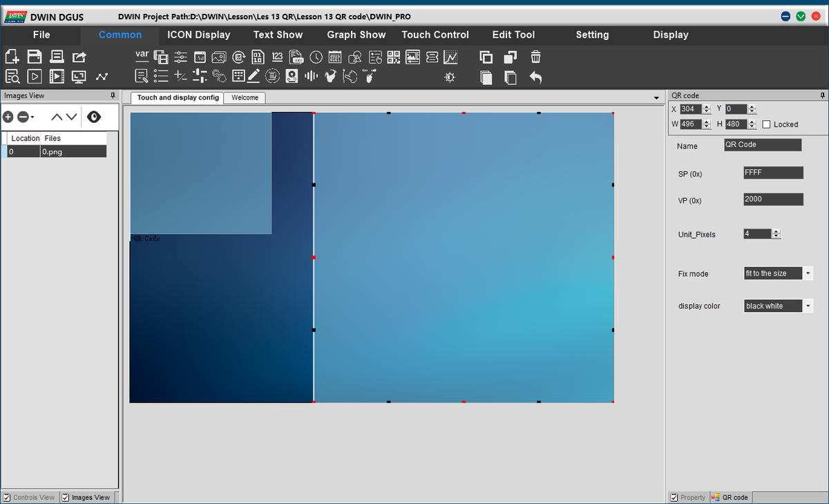This screenshot has height=504, width=829.
Task: Select the curve chart icon
Action: tap(450, 57)
